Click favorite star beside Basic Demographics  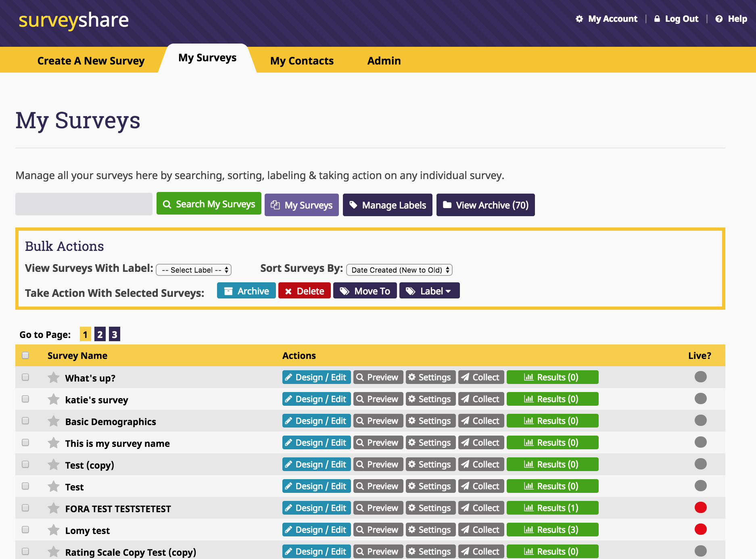click(53, 421)
